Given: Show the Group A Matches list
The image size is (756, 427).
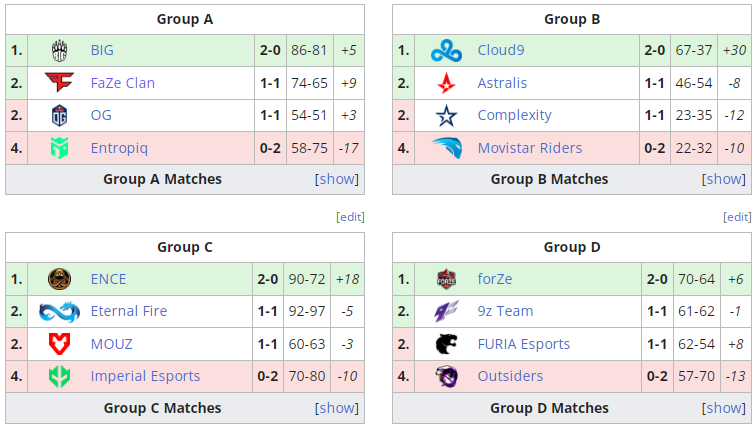Looking at the screenshot, I should 337,179.
